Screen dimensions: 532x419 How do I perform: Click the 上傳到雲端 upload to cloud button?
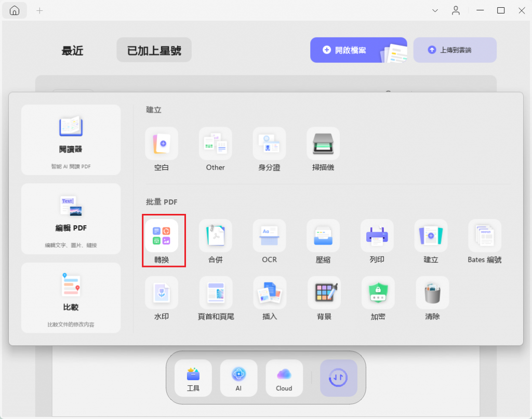point(455,50)
